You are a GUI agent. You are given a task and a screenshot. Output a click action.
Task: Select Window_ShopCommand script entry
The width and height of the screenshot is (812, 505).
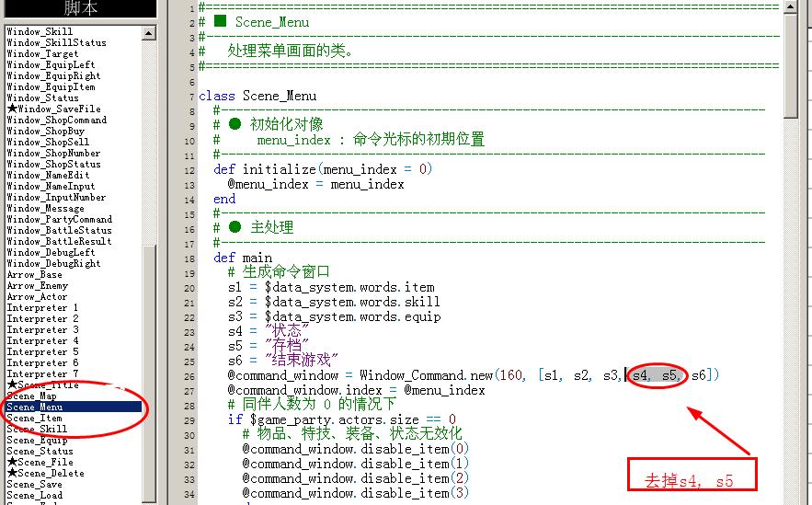[56, 121]
